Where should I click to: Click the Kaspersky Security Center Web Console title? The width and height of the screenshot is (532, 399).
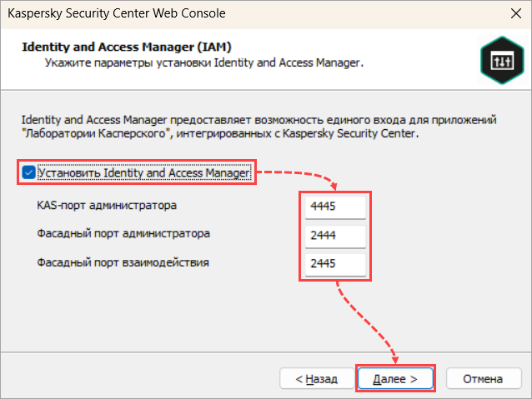(x=117, y=13)
